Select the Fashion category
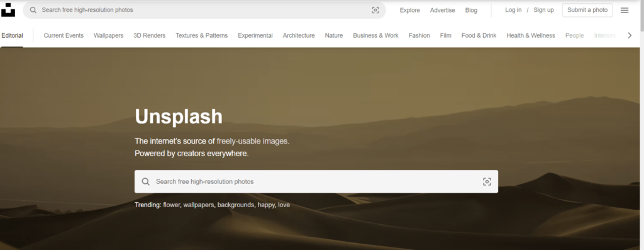 (419, 35)
